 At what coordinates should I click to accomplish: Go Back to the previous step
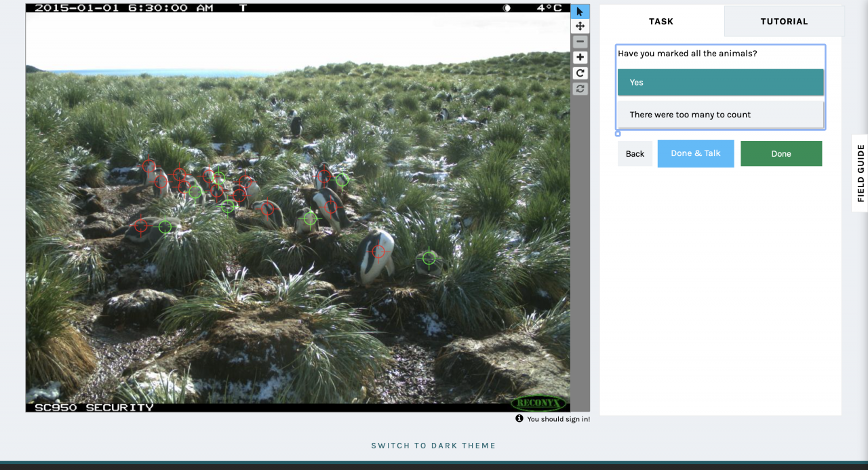635,154
